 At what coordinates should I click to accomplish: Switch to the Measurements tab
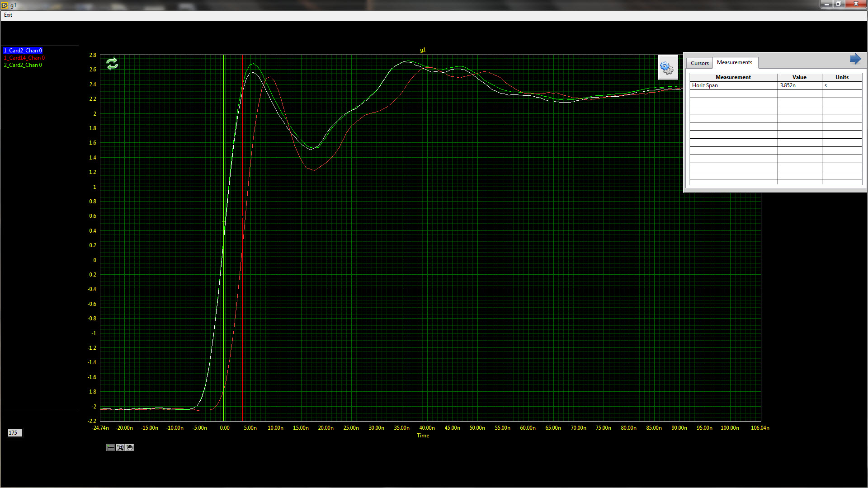click(735, 62)
